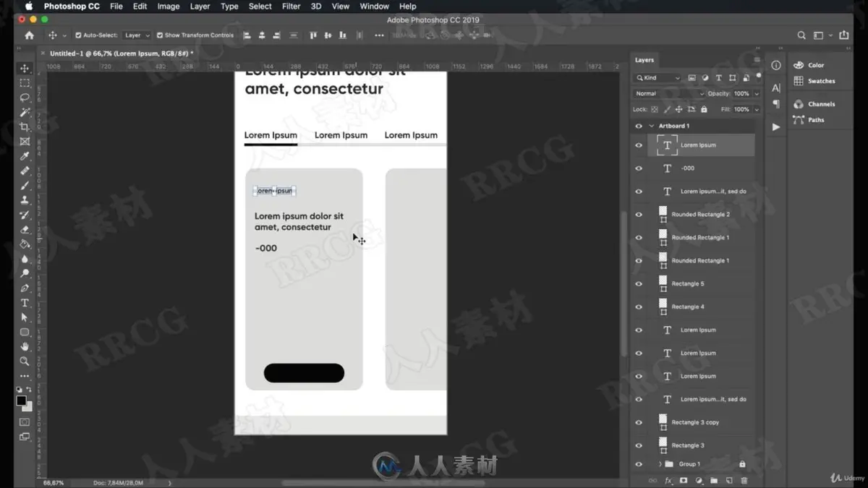Select the Pen tool

tap(25, 288)
